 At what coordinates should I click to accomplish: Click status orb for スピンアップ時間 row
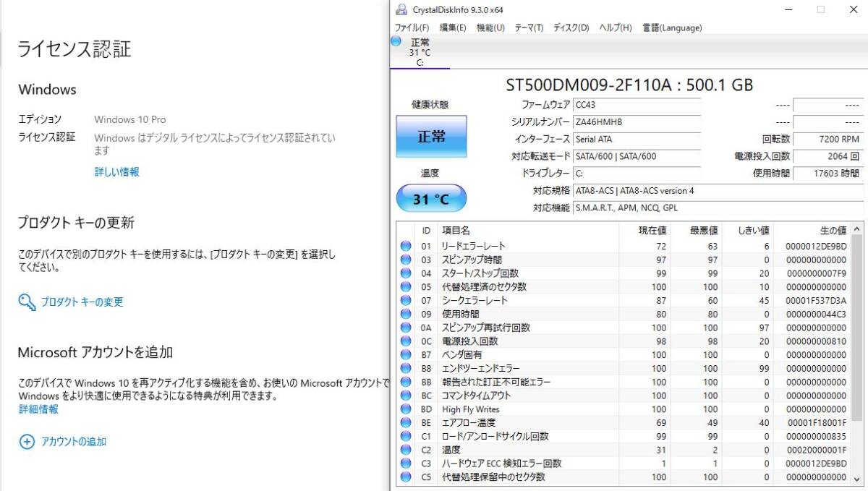click(406, 260)
